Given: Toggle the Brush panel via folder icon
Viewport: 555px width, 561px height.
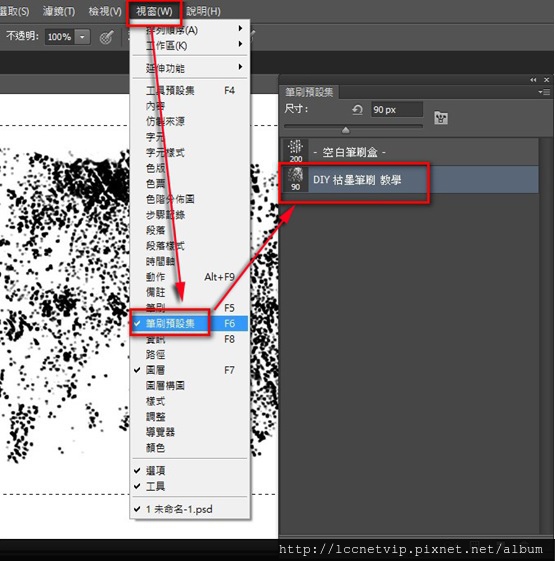Looking at the screenshot, I should pos(441,118).
